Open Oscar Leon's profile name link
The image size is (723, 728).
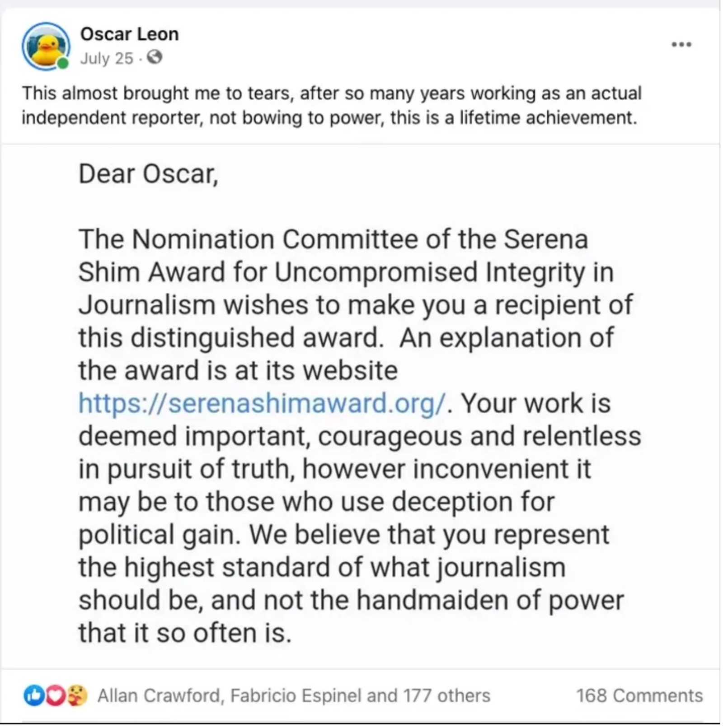129,34
